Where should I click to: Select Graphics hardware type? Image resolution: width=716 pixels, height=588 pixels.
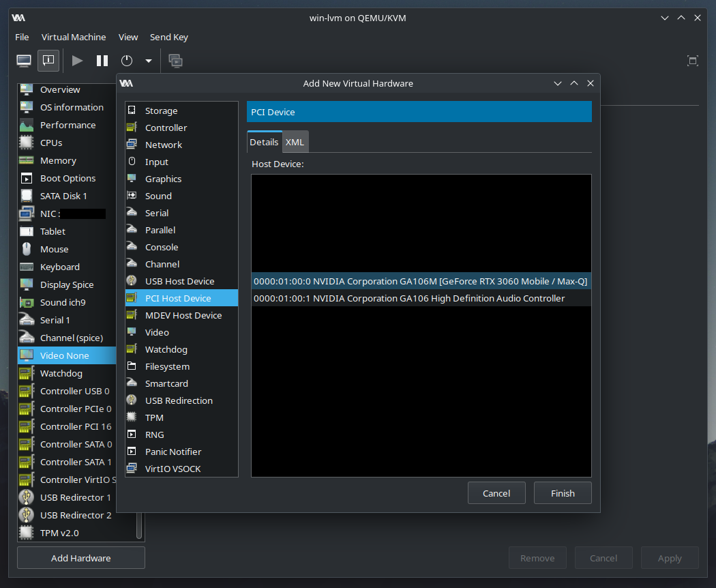182,179
